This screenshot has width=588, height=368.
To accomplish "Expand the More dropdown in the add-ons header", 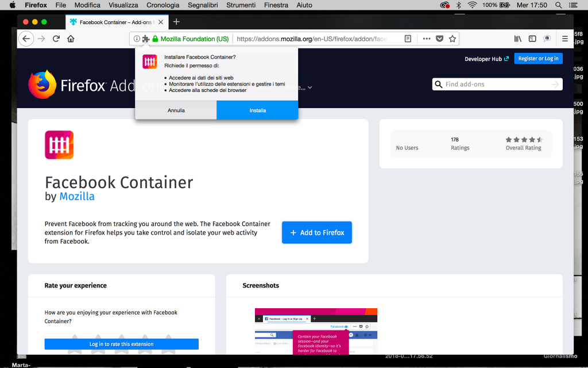I will pyautogui.click(x=304, y=87).
